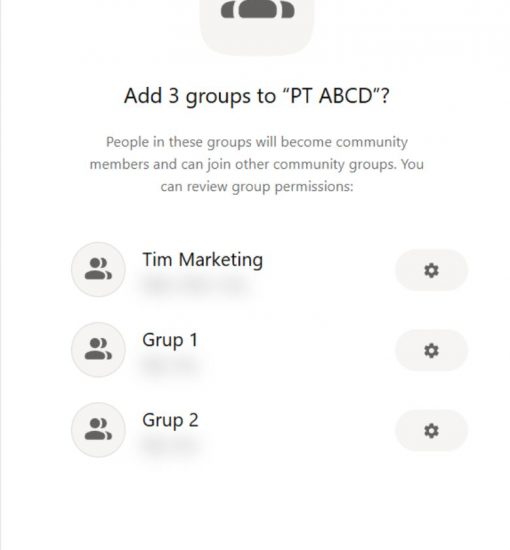Click the "Add 3 groups" dialog heading
The width and height of the screenshot is (510, 550).
[257, 96]
